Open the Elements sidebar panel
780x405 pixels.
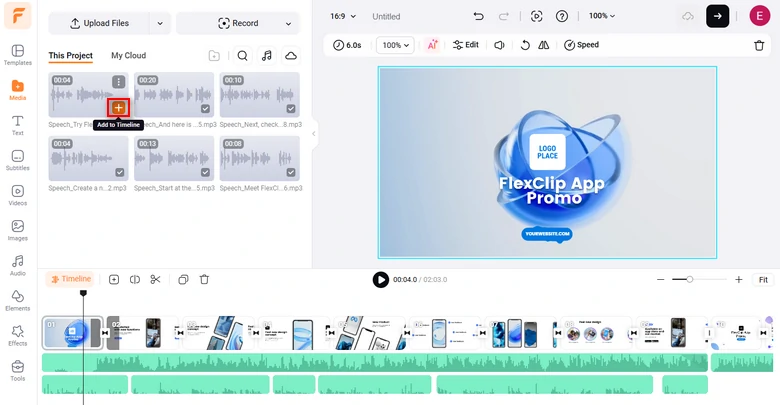click(17, 301)
